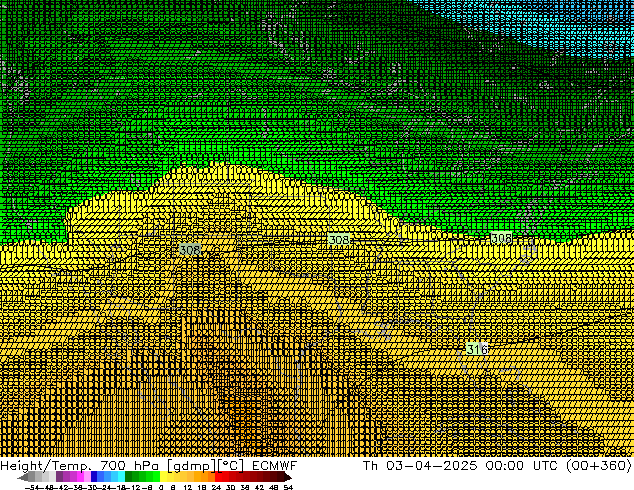Click the rightmost 308 contour label

tap(501, 238)
